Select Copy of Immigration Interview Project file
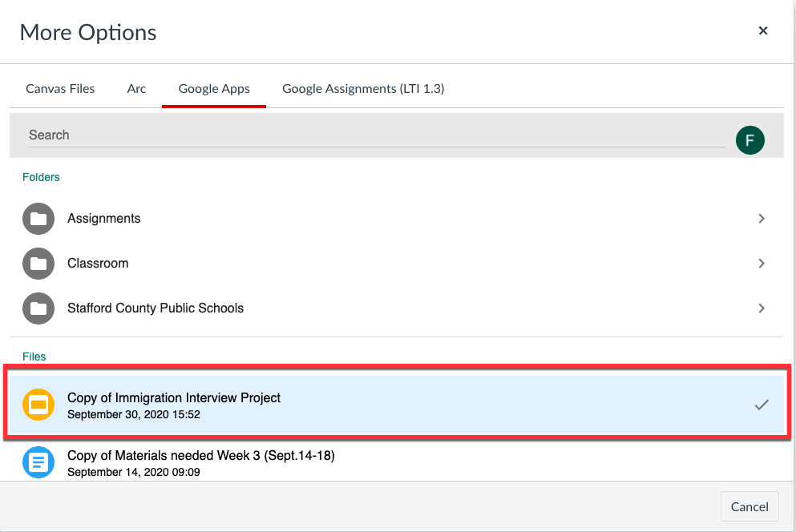 [397, 405]
